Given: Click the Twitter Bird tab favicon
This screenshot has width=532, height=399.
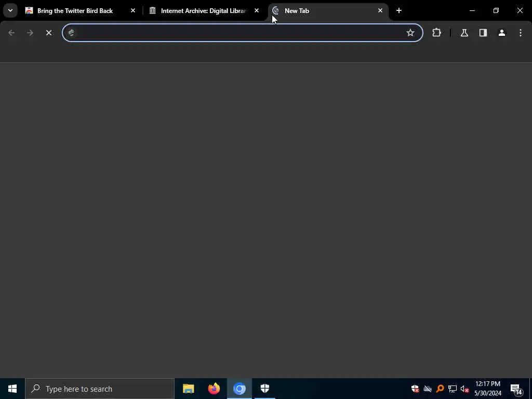Looking at the screenshot, I should point(29,11).
